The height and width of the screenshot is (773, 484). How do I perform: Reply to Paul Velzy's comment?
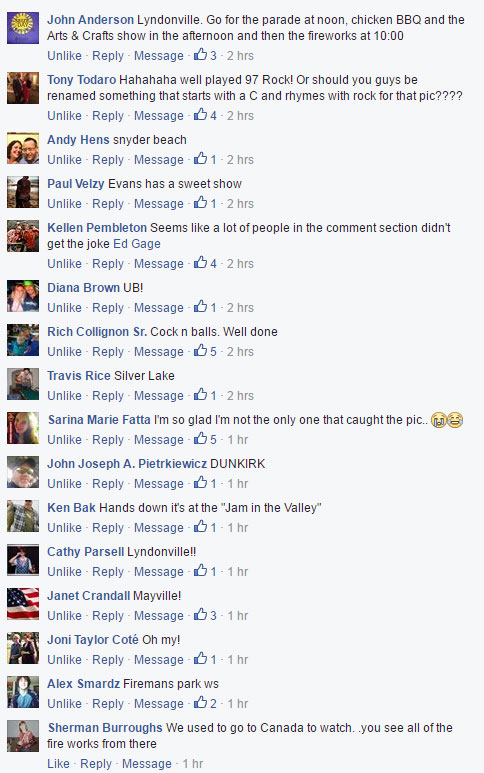(x=108, y=204)
